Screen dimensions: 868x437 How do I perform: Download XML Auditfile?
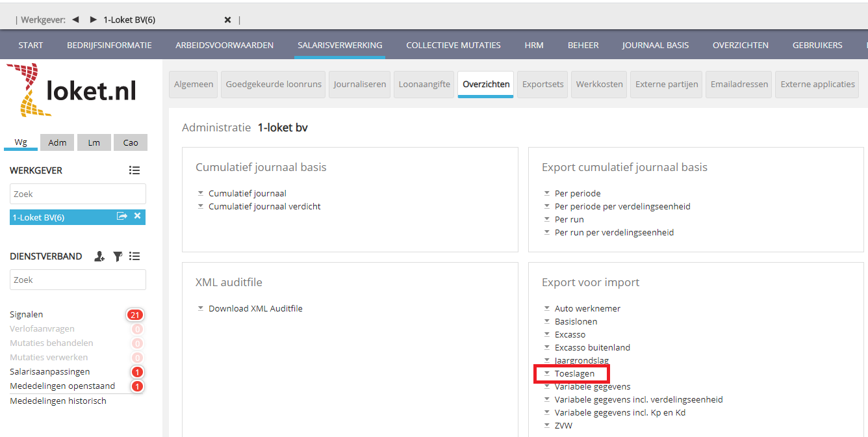click(255, 308)
